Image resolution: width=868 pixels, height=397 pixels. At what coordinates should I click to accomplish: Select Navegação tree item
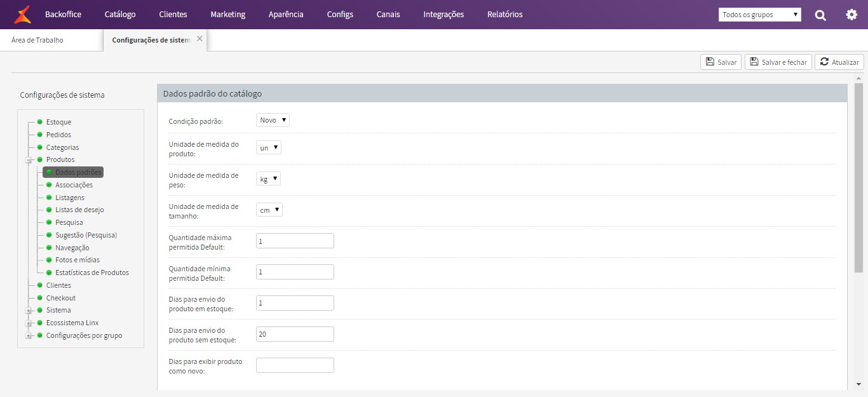pyautogui.click(x=72, y=248)
